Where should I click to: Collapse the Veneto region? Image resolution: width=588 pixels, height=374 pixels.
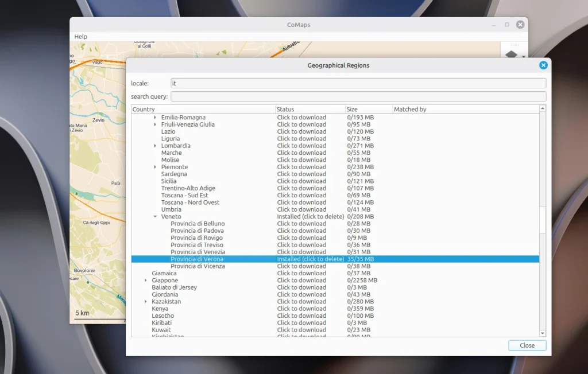click(x=154, y=216)
